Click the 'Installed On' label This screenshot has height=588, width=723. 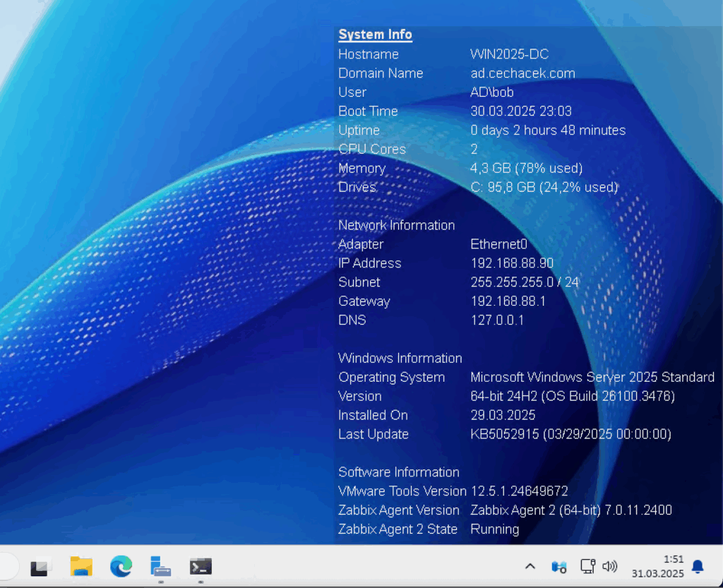coord(373,415)
